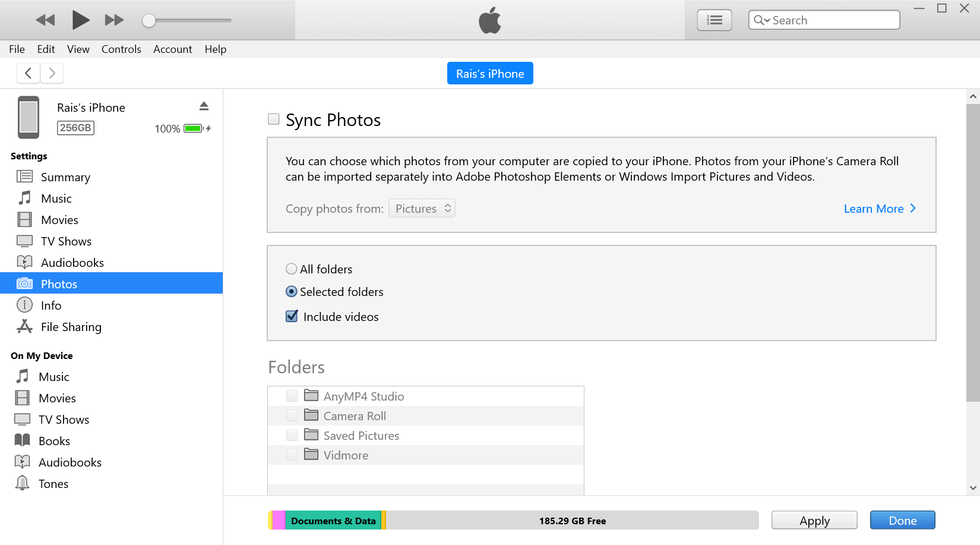Viewport: 980px width, 545px height.
Task: Open the File menu
Action: [17, 49]
